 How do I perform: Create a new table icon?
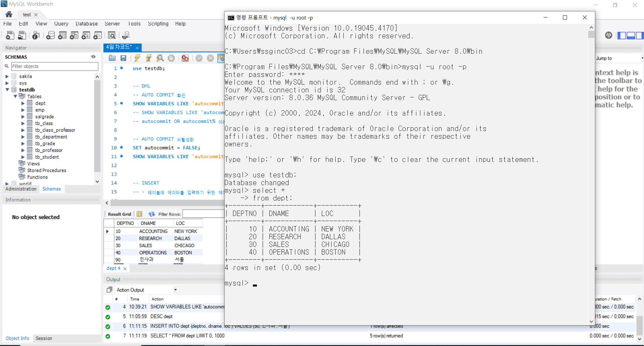click(62, 35)
